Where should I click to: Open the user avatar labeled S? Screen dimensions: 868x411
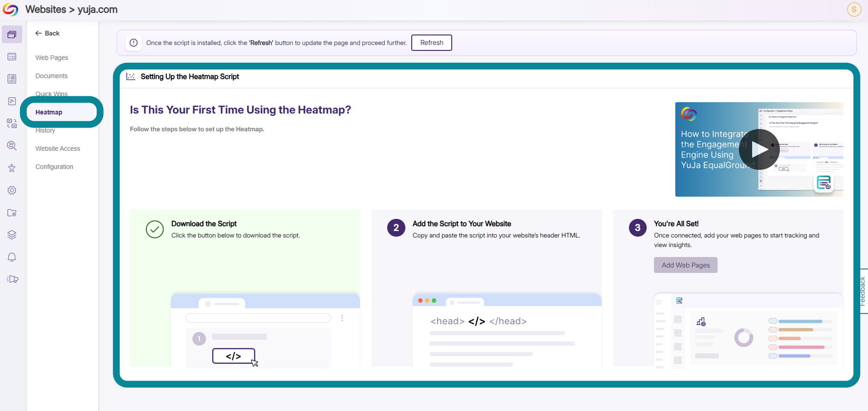coord(854,10)
